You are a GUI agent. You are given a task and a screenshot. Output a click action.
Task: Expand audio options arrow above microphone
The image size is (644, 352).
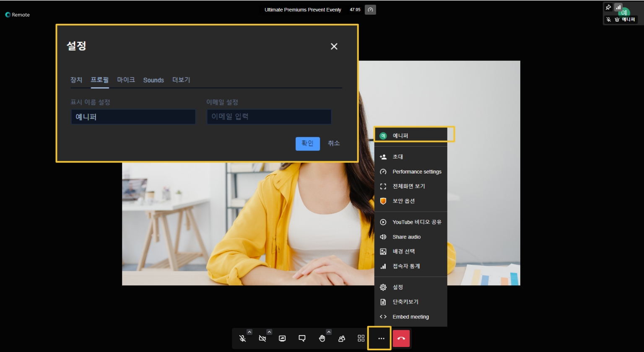[249, 332]
